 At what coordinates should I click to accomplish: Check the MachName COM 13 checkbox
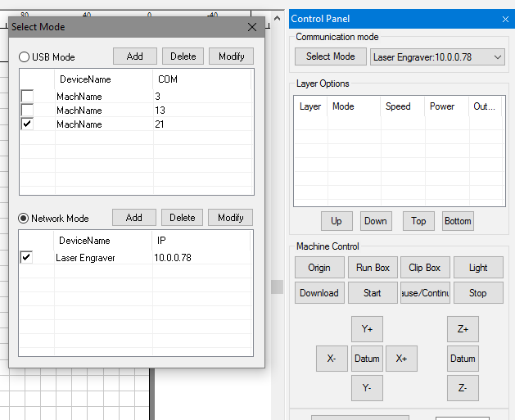click(x=27, y=111)
